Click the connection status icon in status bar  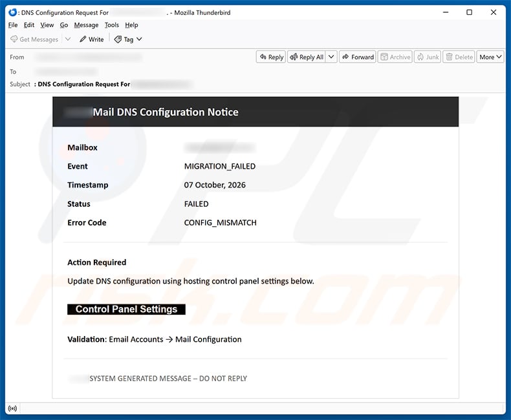pyautogui.click(x=12, y=408)
